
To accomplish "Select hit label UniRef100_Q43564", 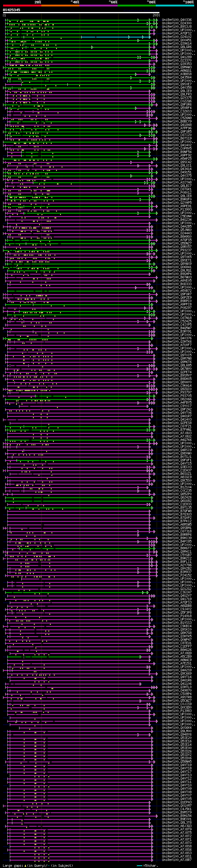I will (x=177, y=78).
